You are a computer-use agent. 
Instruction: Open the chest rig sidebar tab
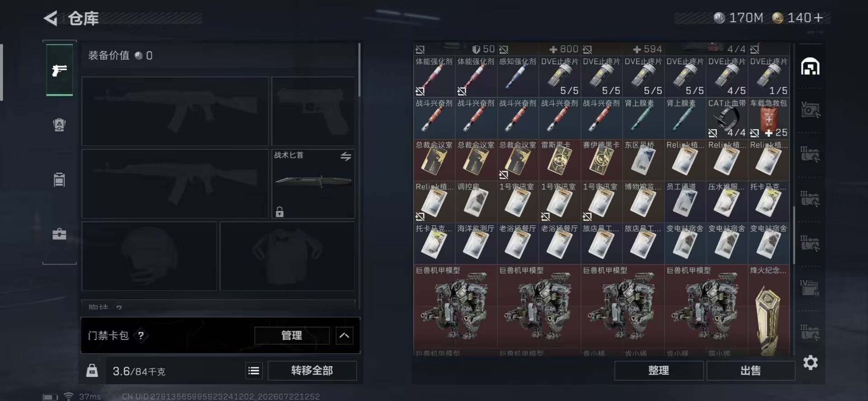[x=59, y=180]
